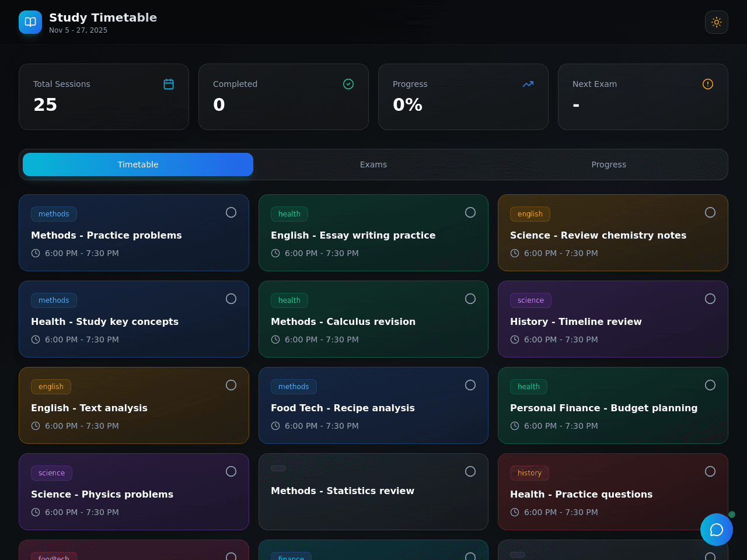
Task: Mark English - Text analysis complete
Action: tap(231, 385)
